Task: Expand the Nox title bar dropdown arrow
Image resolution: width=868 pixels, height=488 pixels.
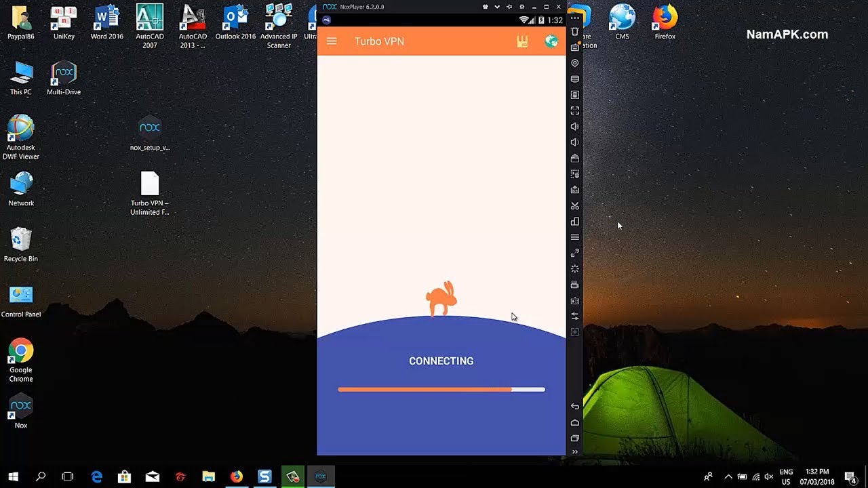Action: pos(498,7)
